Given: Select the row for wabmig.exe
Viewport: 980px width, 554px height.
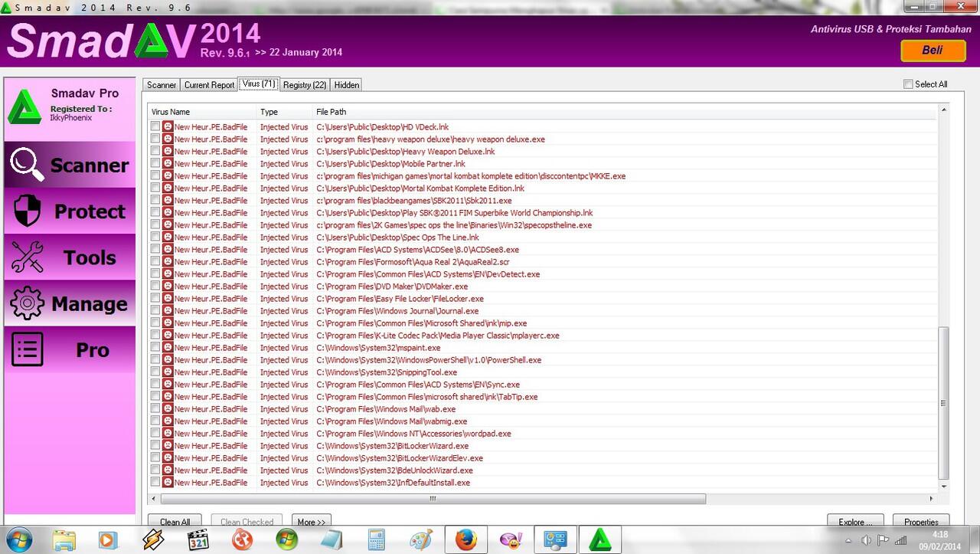Looking at the screenshot, I should [x=542, y=421].
